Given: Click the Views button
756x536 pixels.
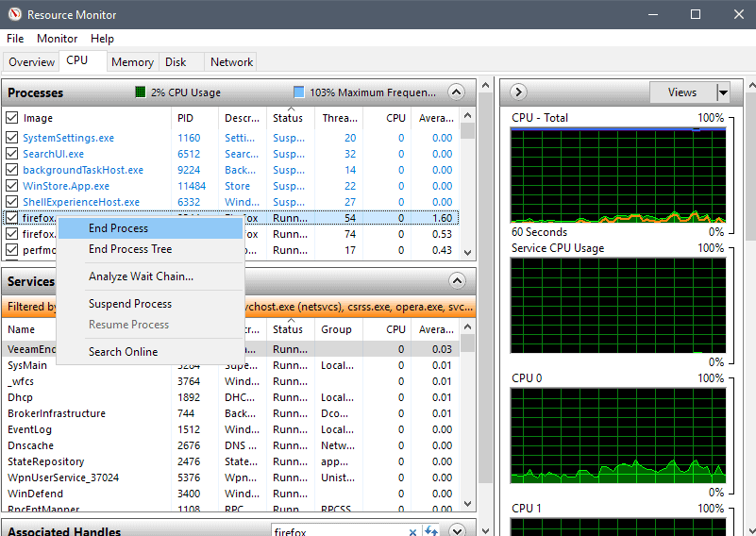Looking at the screenshot, I should pos(681,92).
